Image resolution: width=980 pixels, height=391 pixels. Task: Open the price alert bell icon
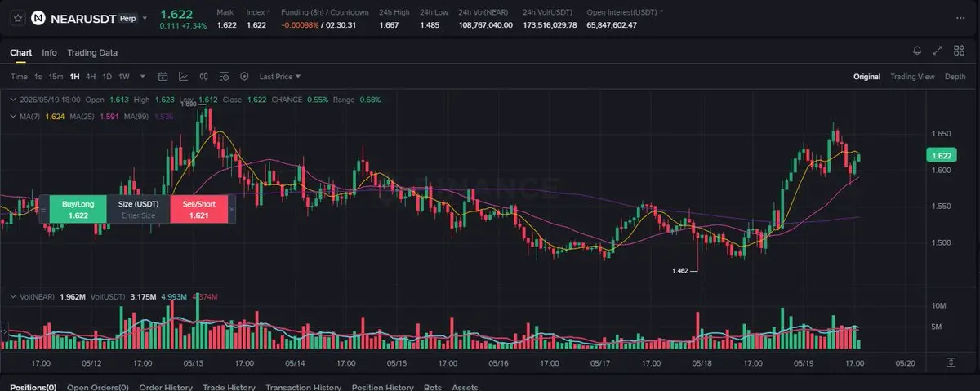(x=917, y=51)
